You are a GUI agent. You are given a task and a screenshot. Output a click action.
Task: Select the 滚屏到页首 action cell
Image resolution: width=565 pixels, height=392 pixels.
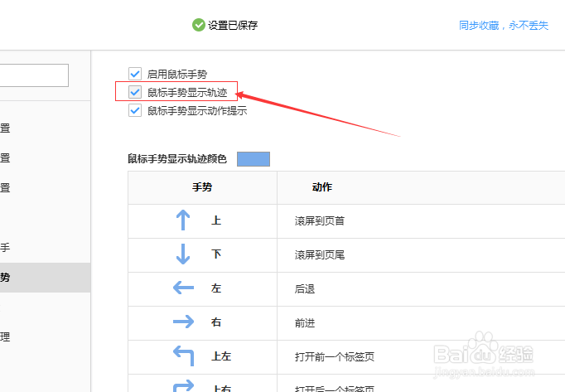coord(421,221)
